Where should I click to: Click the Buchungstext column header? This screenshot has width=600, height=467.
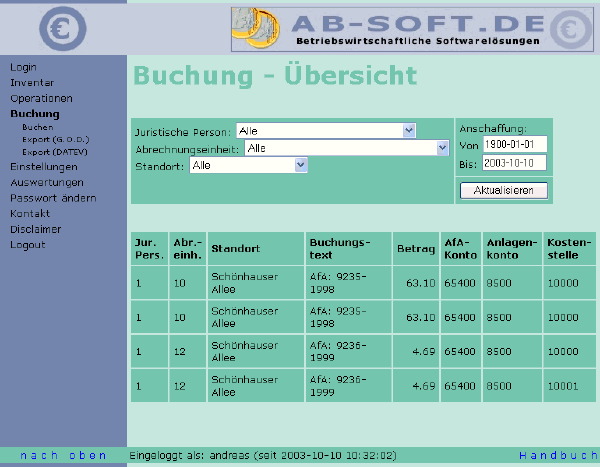[349, 248]
